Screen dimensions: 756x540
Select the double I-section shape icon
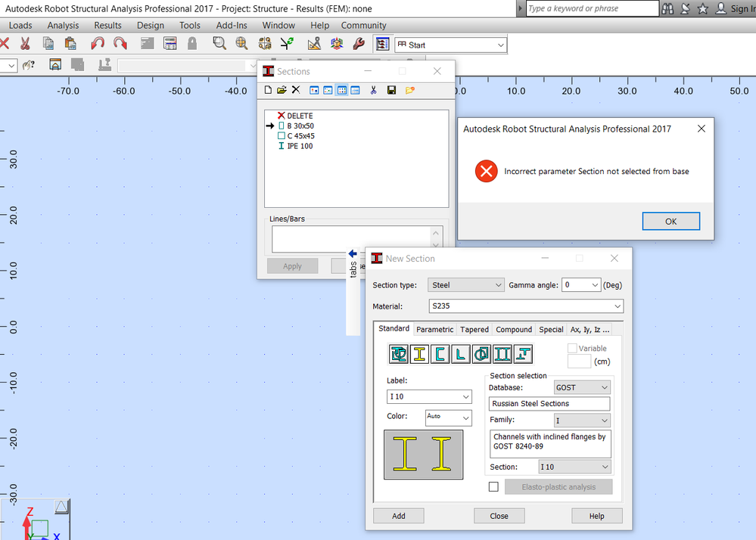(502, 354)
